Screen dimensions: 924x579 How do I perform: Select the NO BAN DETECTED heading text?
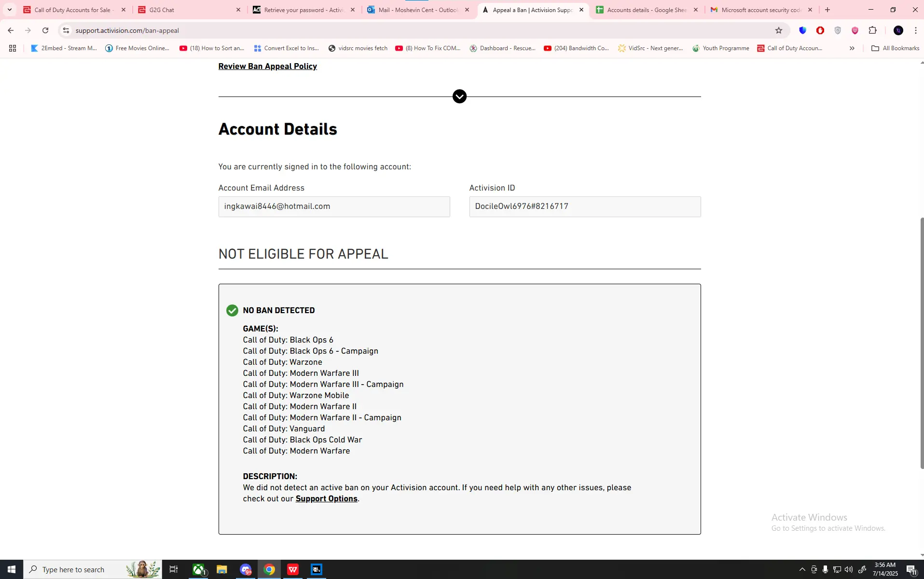tap(279, 311)
